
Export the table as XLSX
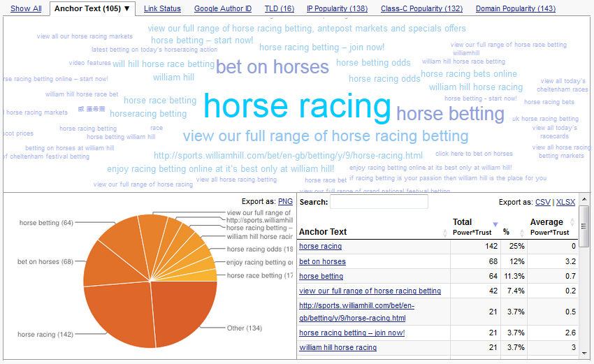(x=565, y=202)
